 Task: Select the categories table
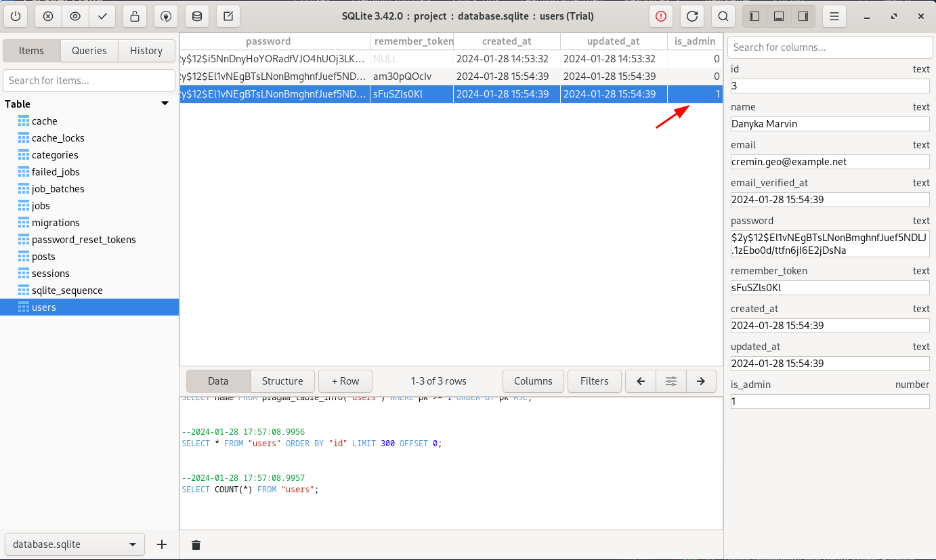point(89,155)
